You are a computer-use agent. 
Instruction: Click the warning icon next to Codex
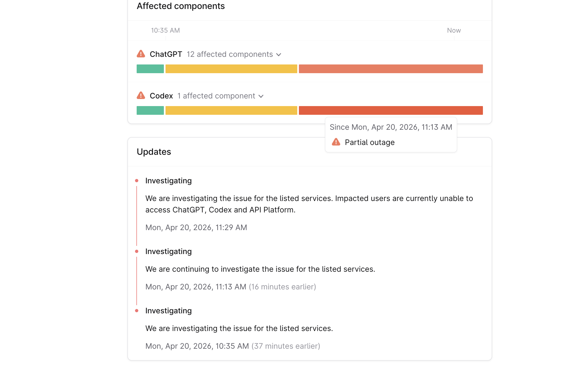point(141,95)
